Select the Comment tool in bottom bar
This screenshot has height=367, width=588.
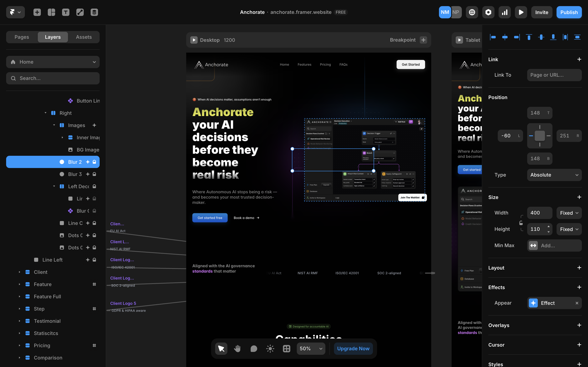coord(254,349)
